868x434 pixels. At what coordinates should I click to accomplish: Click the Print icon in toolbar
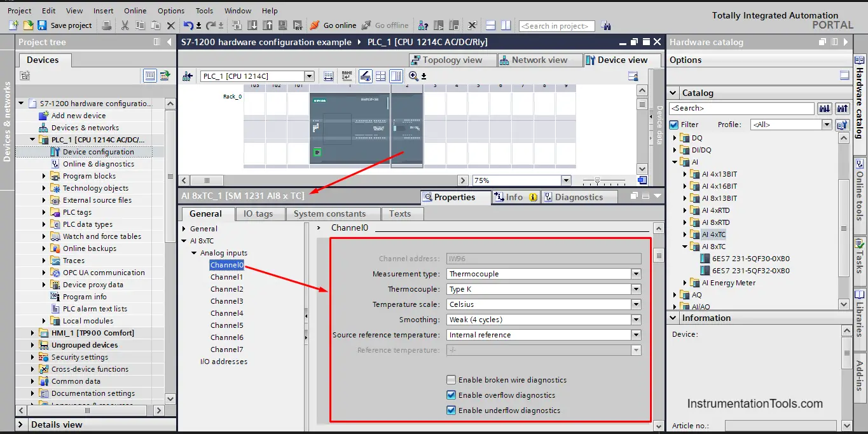[107, 25]
